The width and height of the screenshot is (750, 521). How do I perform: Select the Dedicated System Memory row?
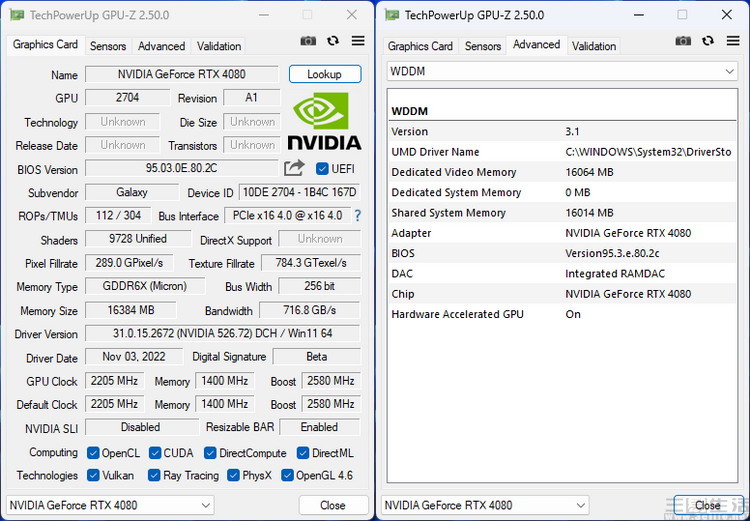562,193
